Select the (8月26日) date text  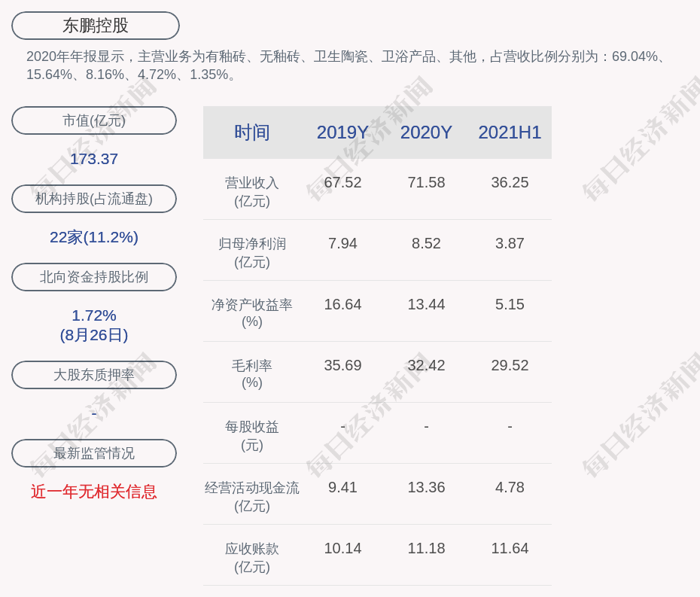click(94, 335)
